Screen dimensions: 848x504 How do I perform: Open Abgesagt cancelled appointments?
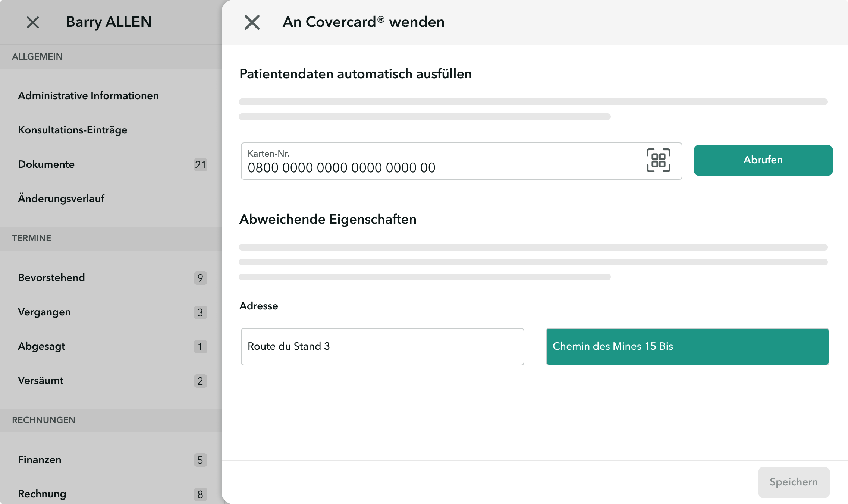[x=41, y=346]
